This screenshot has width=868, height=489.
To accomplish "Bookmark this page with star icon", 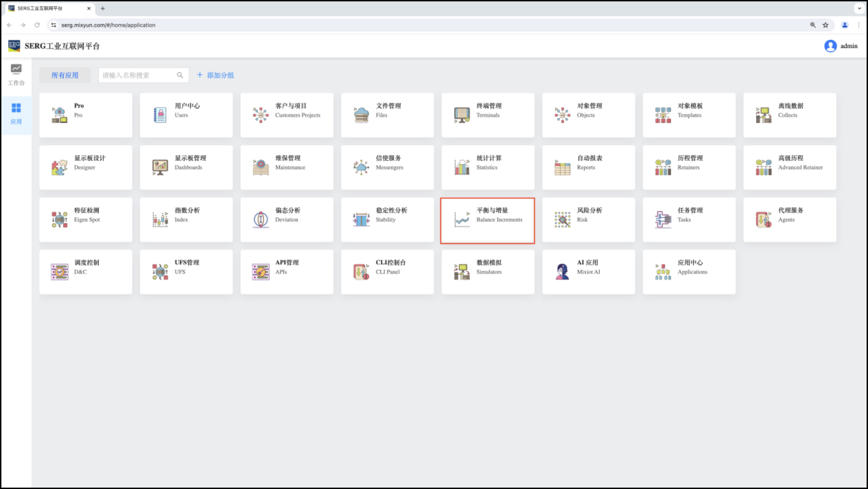I will coord(825,25).
